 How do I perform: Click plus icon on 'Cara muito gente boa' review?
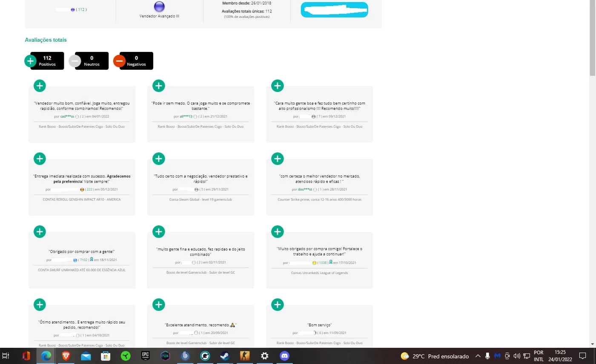point(277,86)
